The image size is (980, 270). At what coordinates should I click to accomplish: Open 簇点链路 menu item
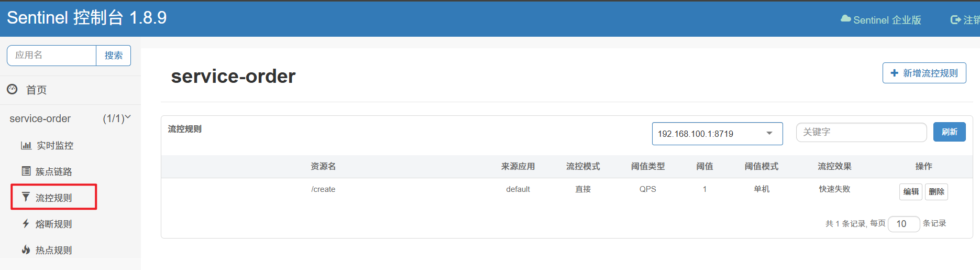[53, 171]
